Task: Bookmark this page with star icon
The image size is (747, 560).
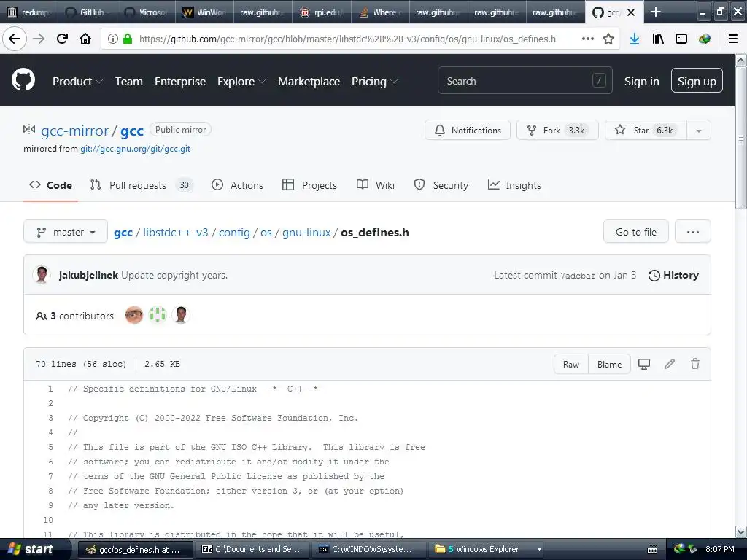Action: click(608, 39)
